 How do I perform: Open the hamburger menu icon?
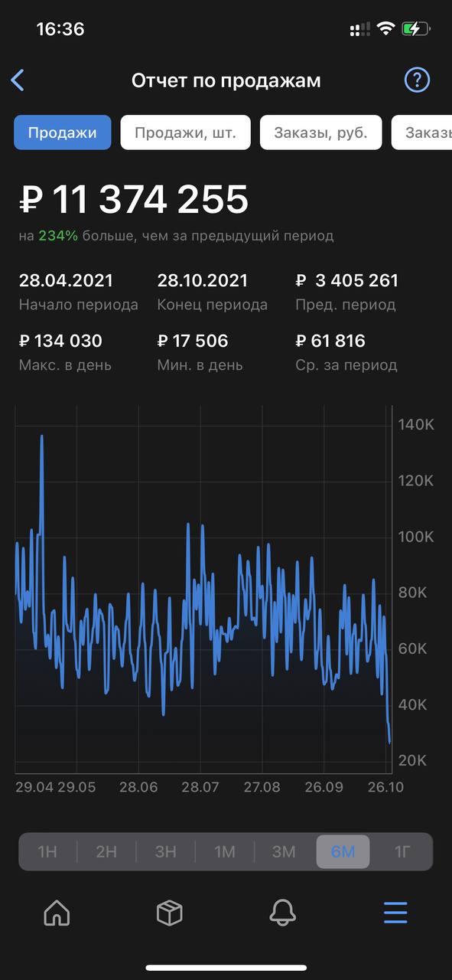(395, 913)
